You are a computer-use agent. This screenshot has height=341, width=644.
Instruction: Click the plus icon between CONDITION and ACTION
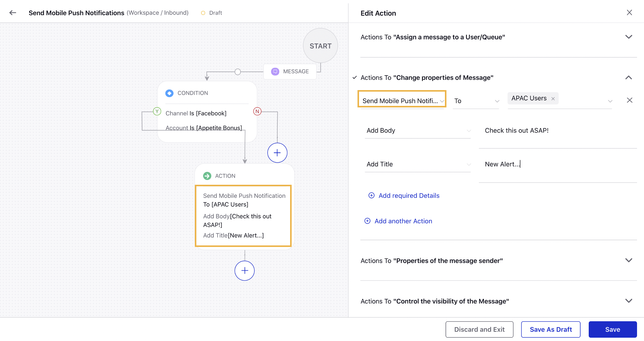point(276,153)
